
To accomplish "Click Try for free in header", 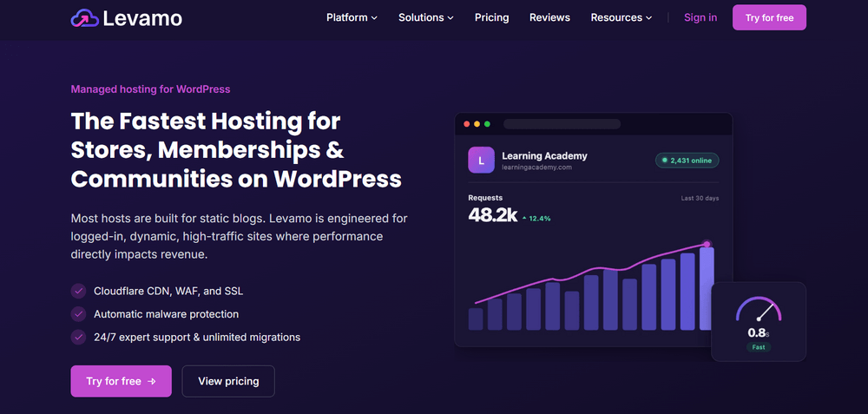I will 769,17.
